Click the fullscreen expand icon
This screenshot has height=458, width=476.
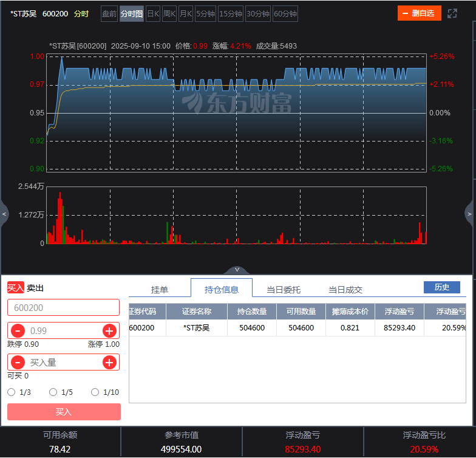tap(452, 13)
